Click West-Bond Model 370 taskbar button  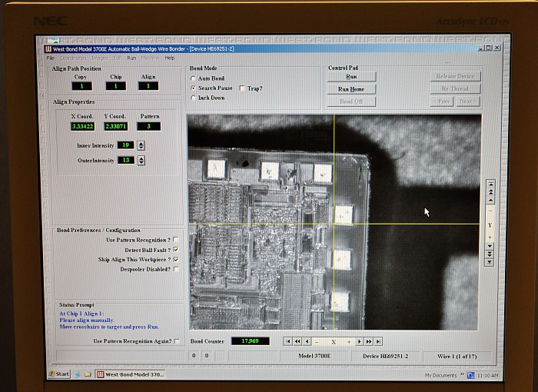tap(131, 374)
